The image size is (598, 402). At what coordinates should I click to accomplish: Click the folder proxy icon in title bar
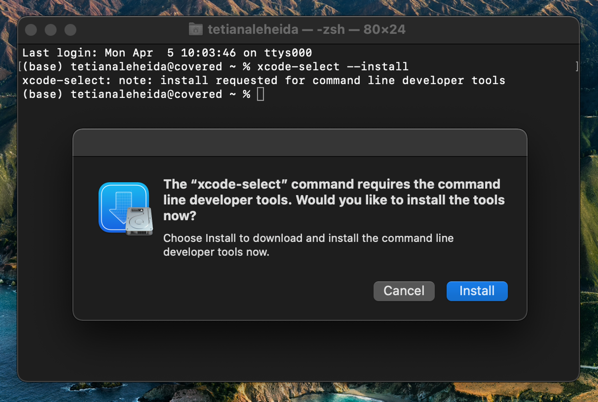click(x=196, y=29)
